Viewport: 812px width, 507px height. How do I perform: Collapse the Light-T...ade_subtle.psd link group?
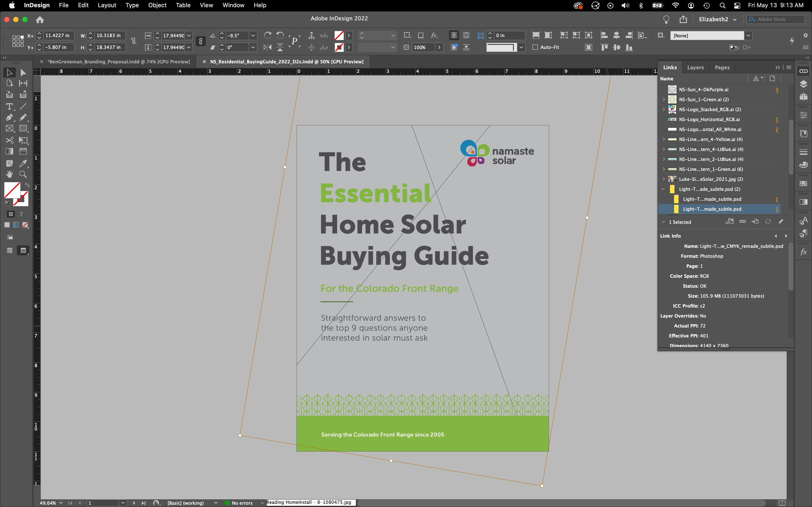pyautogui.click(x=663, y=189)
